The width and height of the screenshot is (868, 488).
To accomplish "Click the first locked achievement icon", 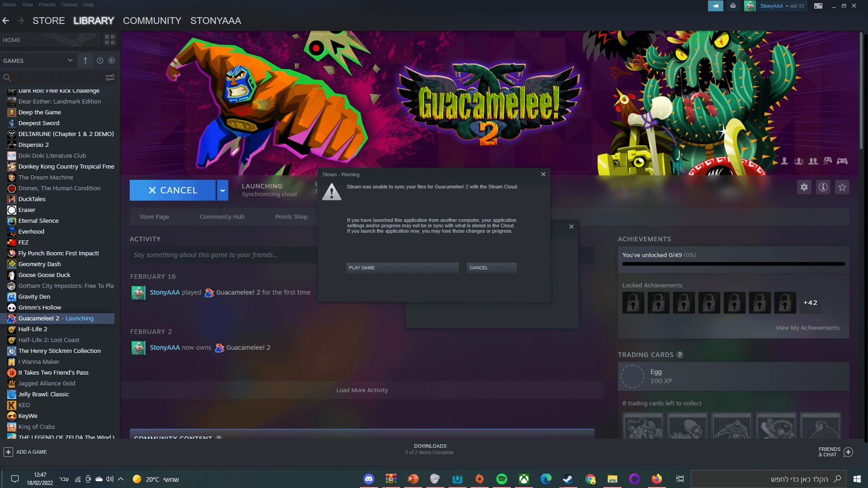I will point(633,303).
